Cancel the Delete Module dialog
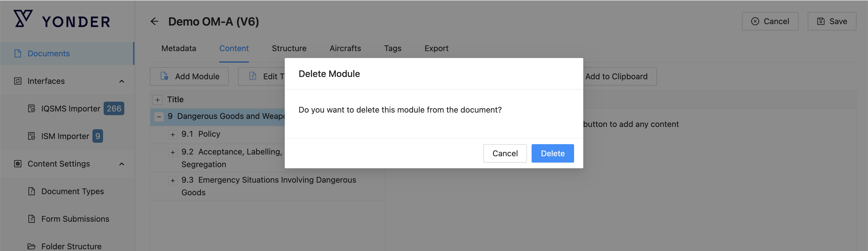This screenshot has width=868, height=251. (x=505, y=153)
